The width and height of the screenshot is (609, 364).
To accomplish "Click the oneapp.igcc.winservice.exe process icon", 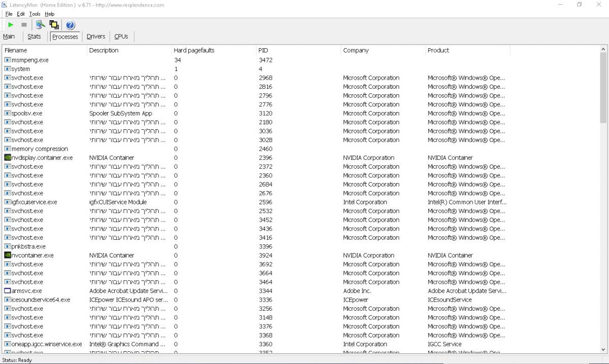I will [x=7, y=344].
